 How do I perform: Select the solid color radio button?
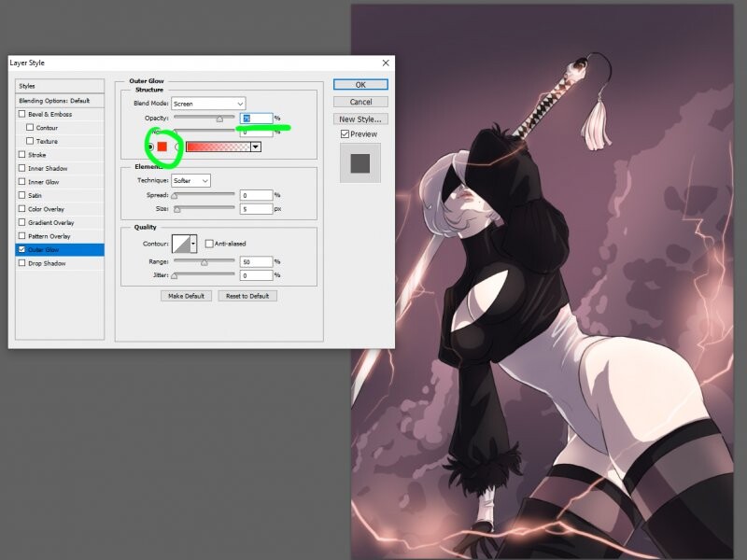click(149, 147)
